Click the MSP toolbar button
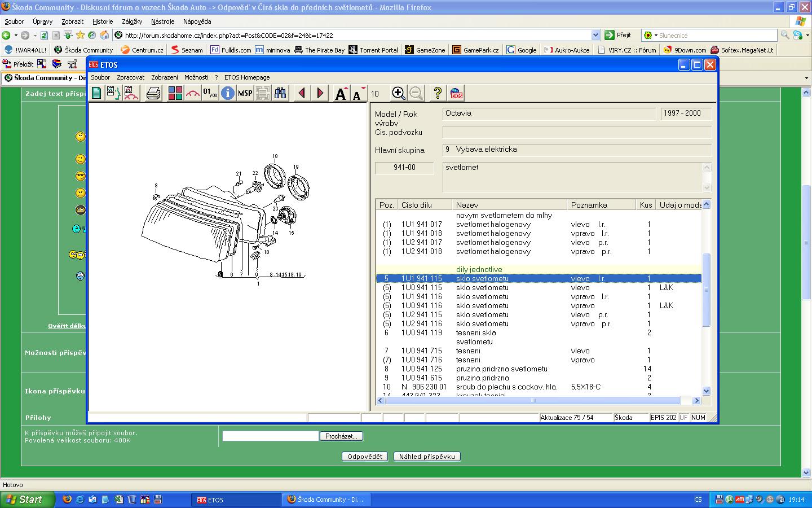The width and height of the screenshot is (812, 508). click(245, 93)
